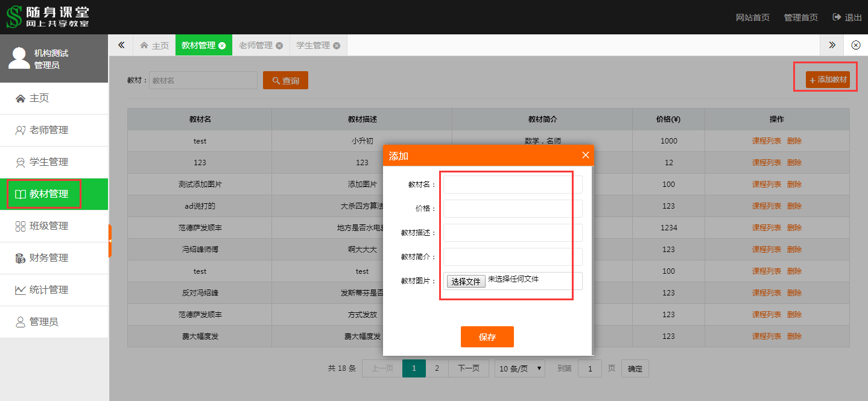
Task: Click the 选择文件 file chooser button
Action: tap(466, 281)
